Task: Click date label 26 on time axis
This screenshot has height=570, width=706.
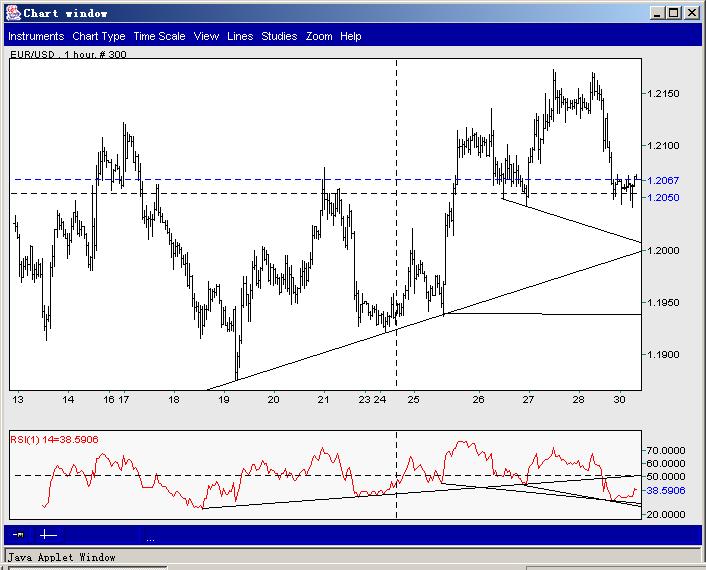Action: pos(478,399)
